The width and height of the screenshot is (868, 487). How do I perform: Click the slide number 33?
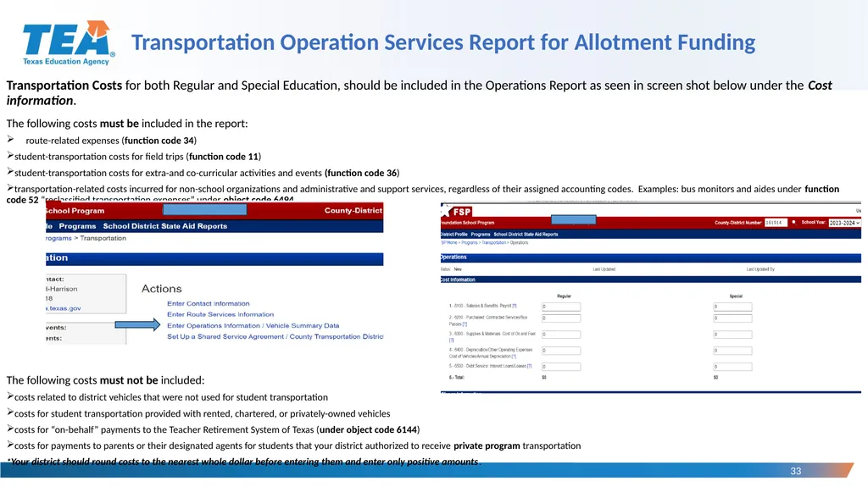click(795, 471)
